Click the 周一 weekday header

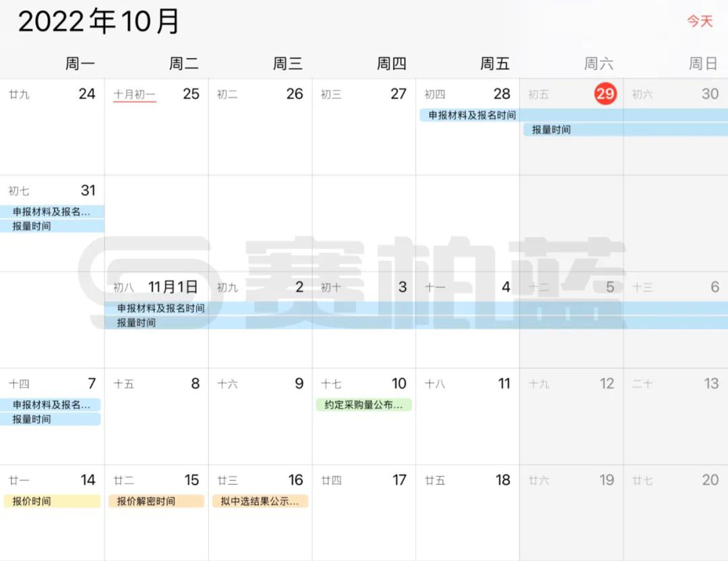click(x=80, y=63)
